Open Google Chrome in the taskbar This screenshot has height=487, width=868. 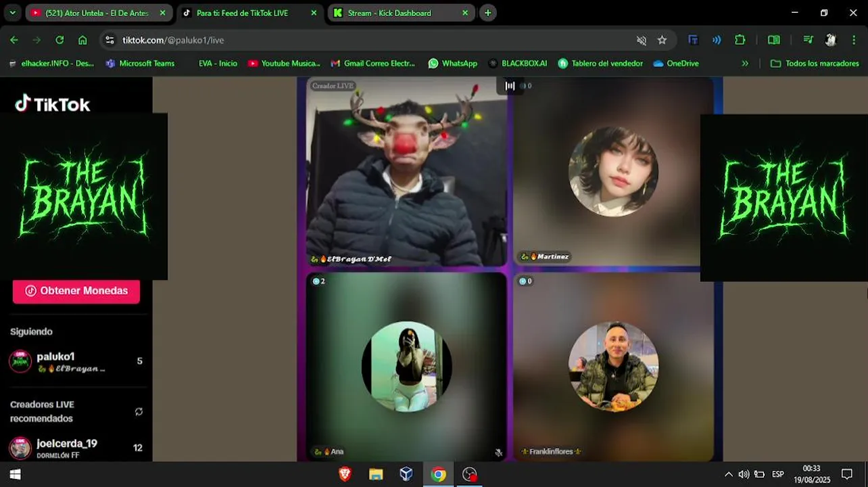tap(438, 474)
